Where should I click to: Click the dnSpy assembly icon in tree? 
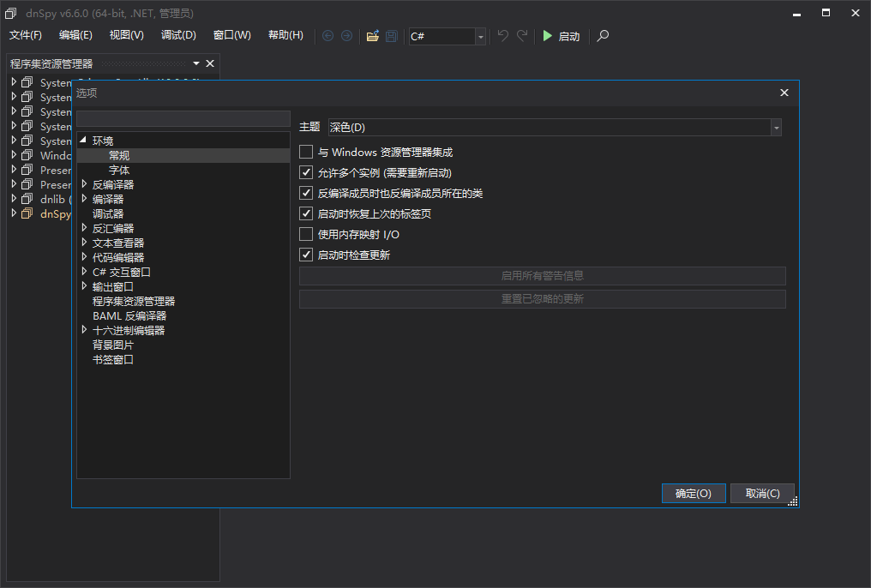(27, 213)
